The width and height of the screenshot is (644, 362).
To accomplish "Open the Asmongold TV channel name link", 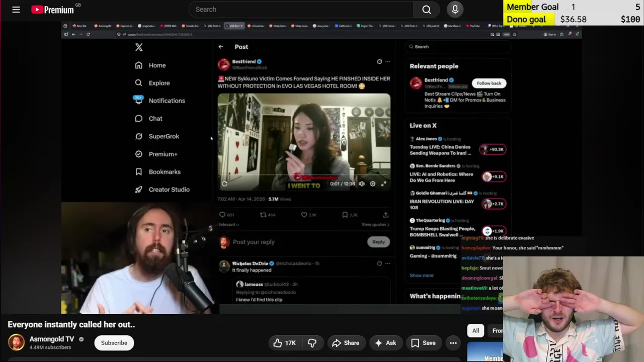I will 52,339.
